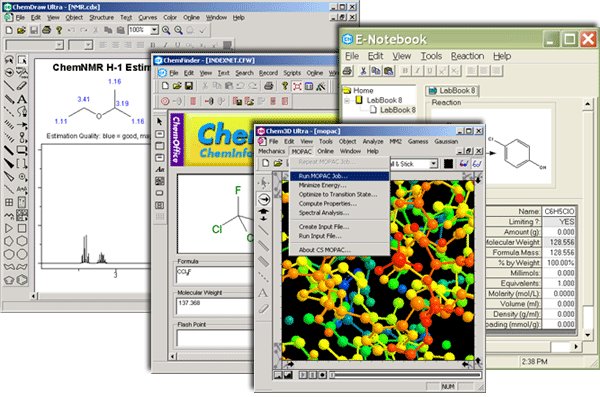600x397 pixels.
Task: Open Tools menu in E-Notebook
Action: (431, 56)
